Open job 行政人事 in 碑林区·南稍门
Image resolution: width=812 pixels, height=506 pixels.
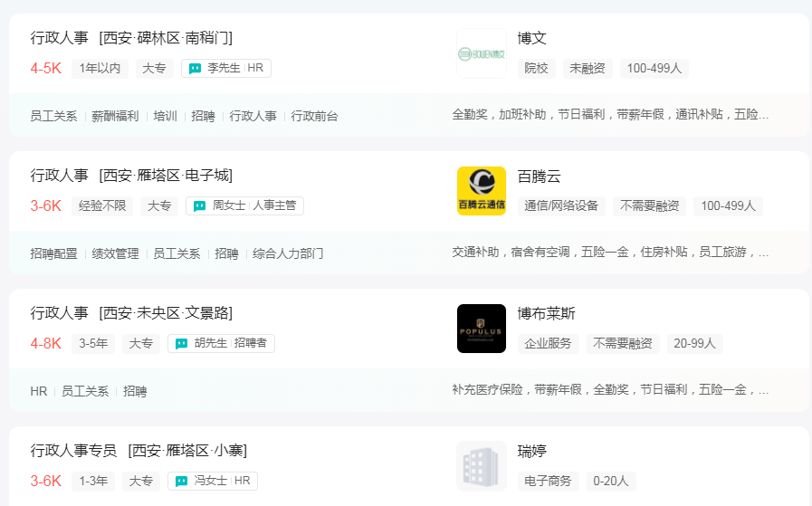tap(131, 38)
